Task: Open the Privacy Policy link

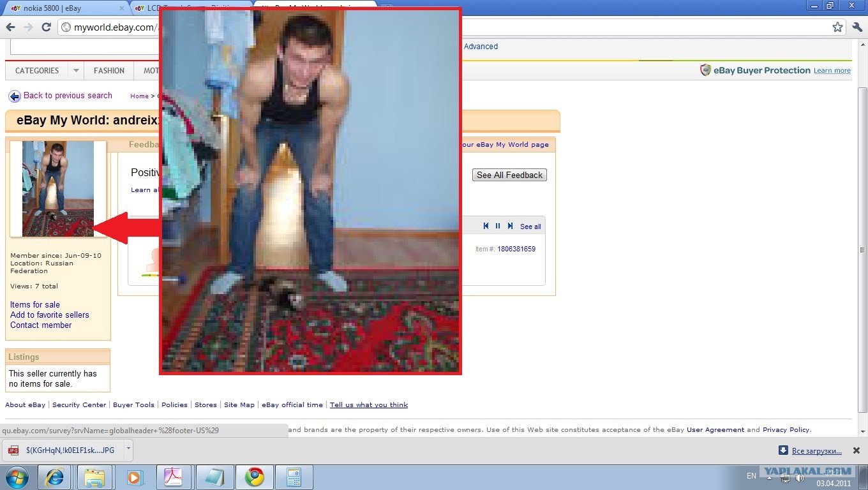Action: 786,430
